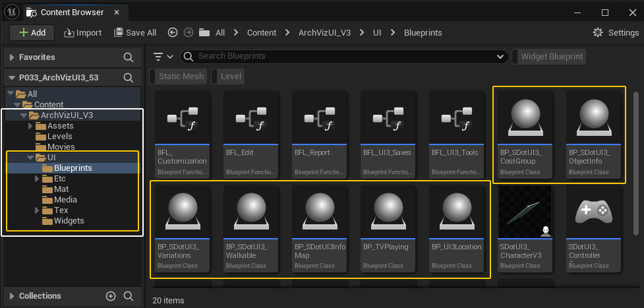Expand the Etc folder arrow
This screenshot has width=644, height=308.
[37, 179]
